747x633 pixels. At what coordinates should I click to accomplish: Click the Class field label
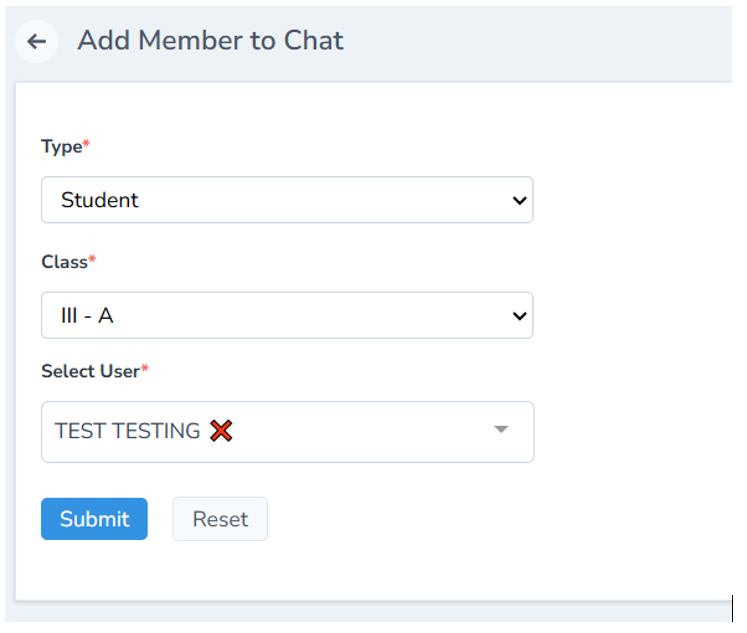[64, 261]
